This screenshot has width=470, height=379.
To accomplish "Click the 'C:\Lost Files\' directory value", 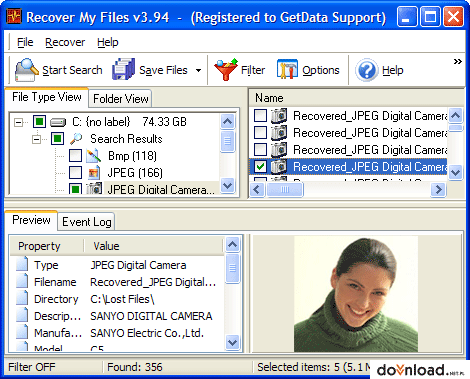I will [122, 299].
